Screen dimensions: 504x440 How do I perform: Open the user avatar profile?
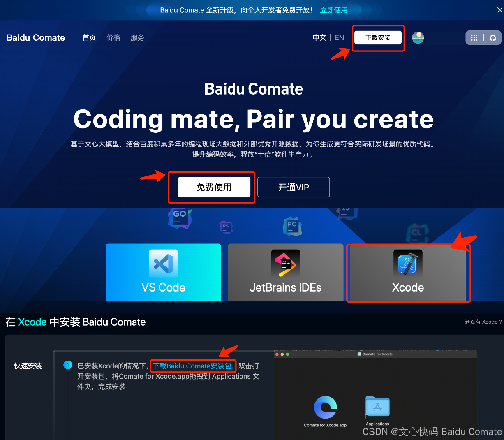pos(418,38)
